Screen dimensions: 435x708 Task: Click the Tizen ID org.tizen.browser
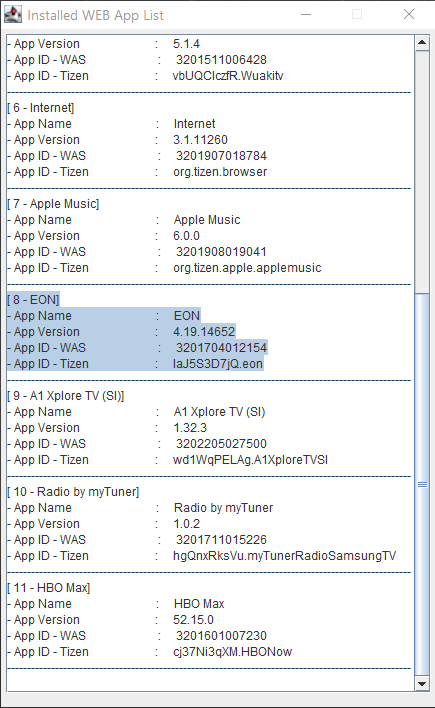pyautogui.click(x=220, y=172)
